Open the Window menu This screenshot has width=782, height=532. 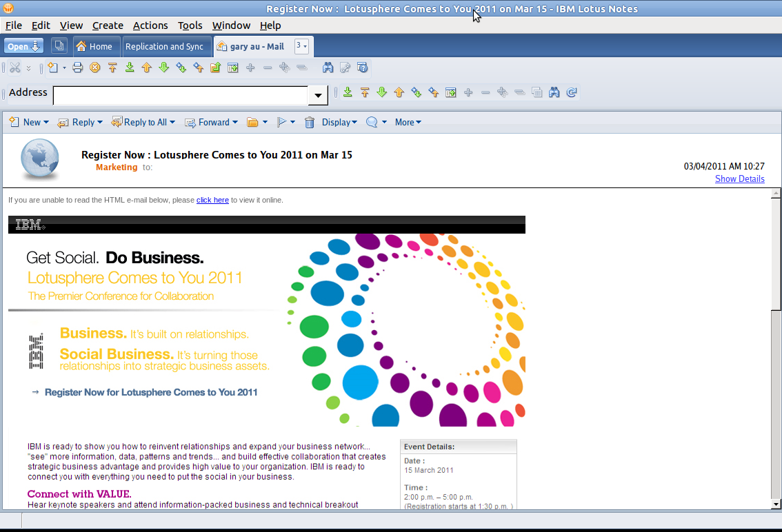tap(231, 25)
